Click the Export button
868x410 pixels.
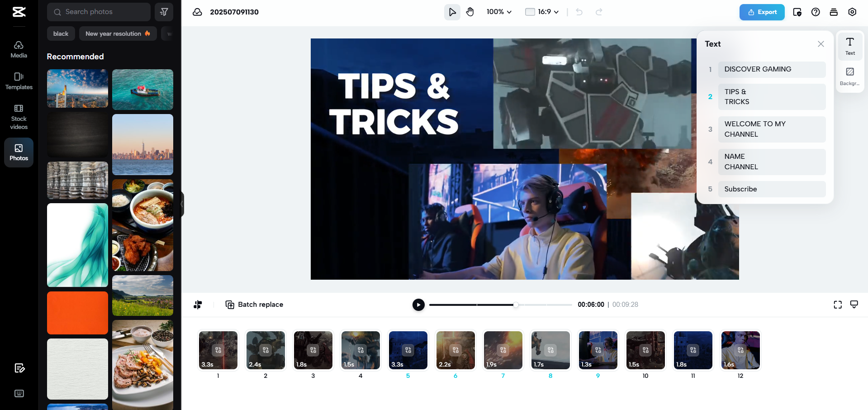tap(762, 12)
